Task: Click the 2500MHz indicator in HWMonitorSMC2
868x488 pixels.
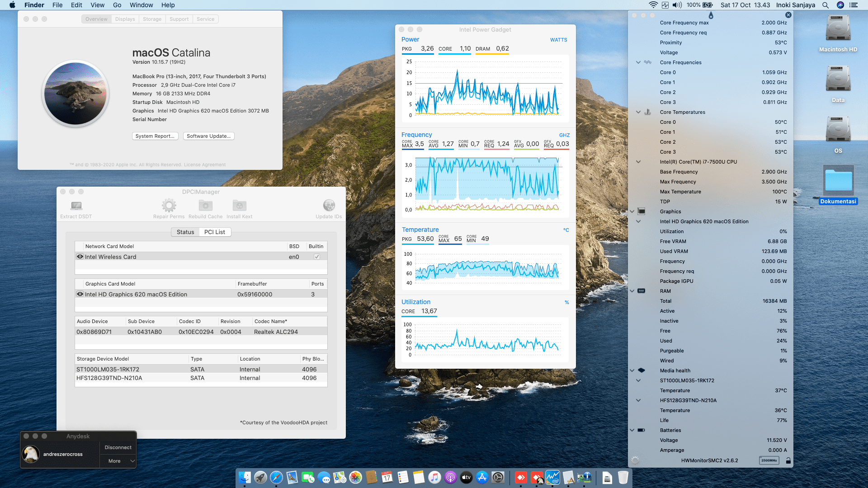Action: pos(769,460)
